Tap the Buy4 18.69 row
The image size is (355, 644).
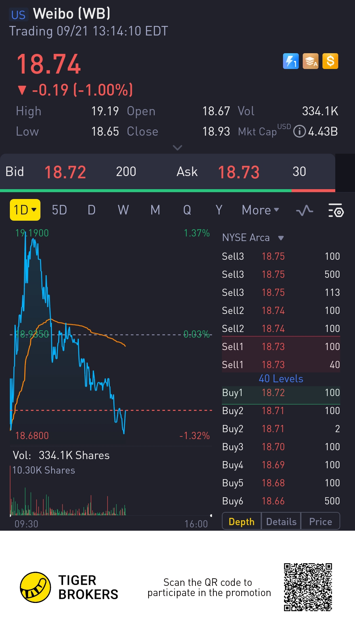pyautogui.click(x=281, y=465)
